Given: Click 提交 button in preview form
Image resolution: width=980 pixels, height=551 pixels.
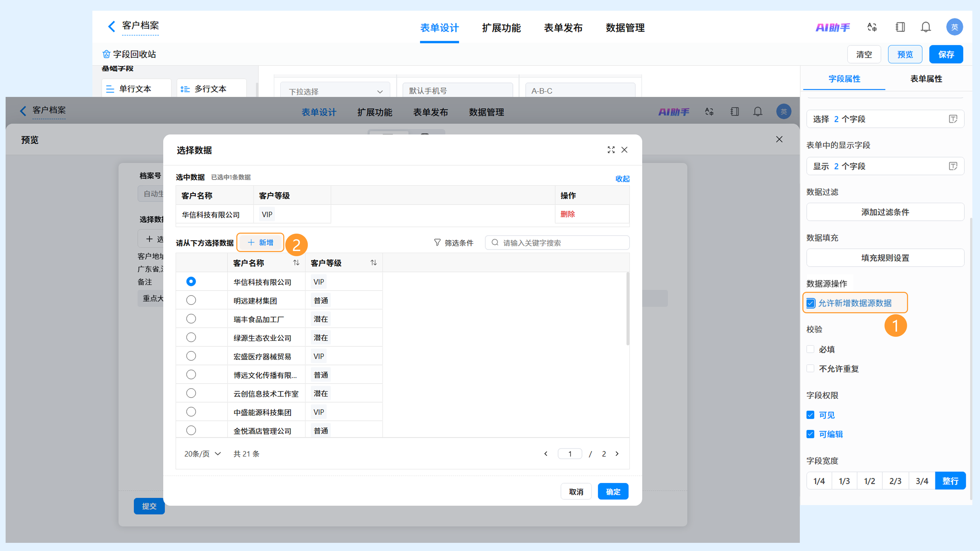Looking at the screenshot, I should [149, 506].
